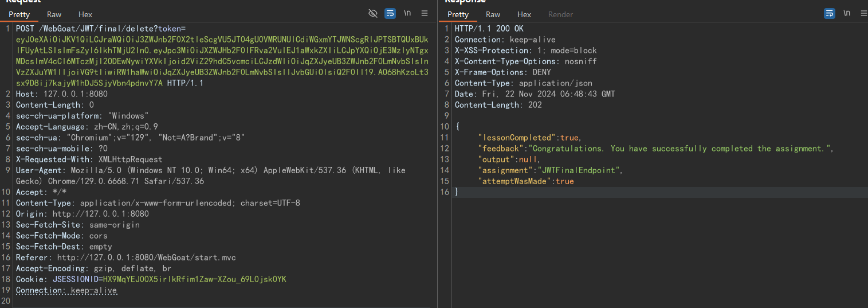Switch to the Raw tab in Response panel
The width and height of the screenshot is (868, 308).
(x=493, y=14)
